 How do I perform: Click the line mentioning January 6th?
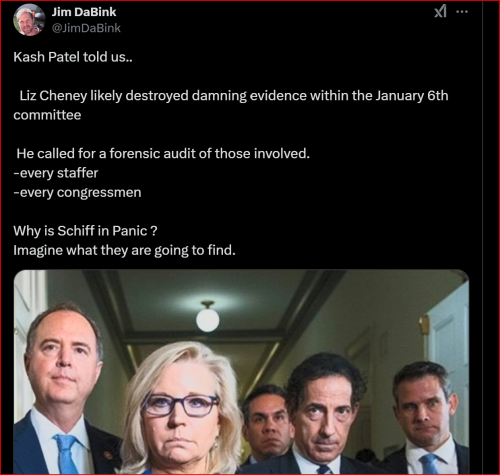pyautogui.click(x=233, y=96)
